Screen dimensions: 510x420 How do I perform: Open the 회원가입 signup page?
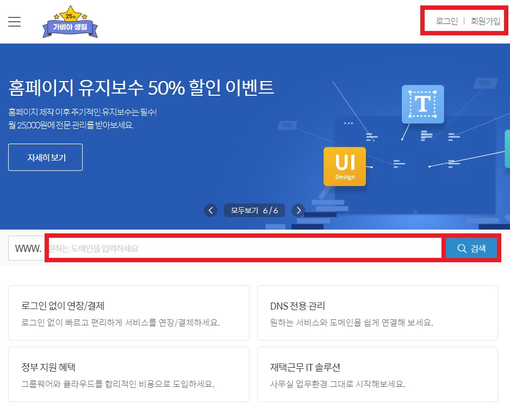tap(485, 21)
